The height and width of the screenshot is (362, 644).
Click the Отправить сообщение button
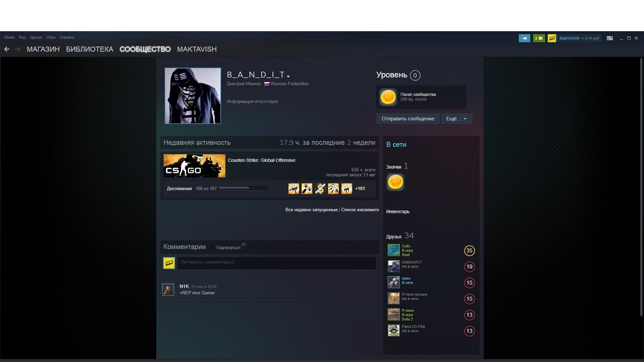click(408, 119)
